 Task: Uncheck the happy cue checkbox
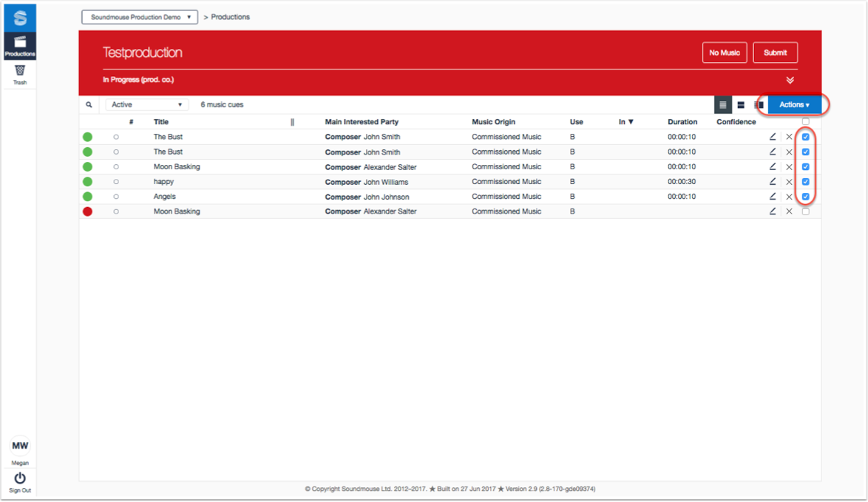[805, 182]
